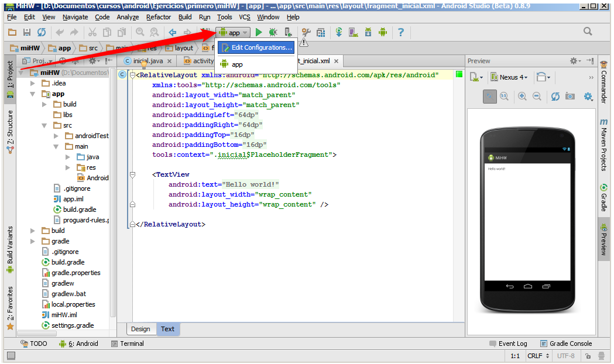This screenshot has height=364, width=614.
Task: Sync project with Gradle files
Action: click(x=338, y=32)
